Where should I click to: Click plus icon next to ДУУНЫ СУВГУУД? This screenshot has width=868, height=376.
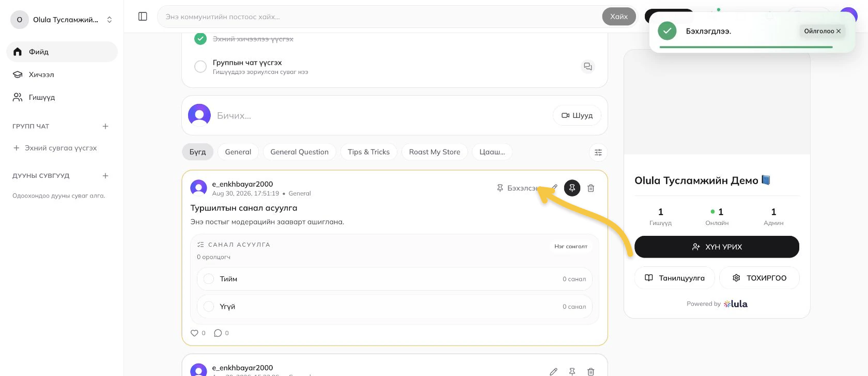(105, 176)
